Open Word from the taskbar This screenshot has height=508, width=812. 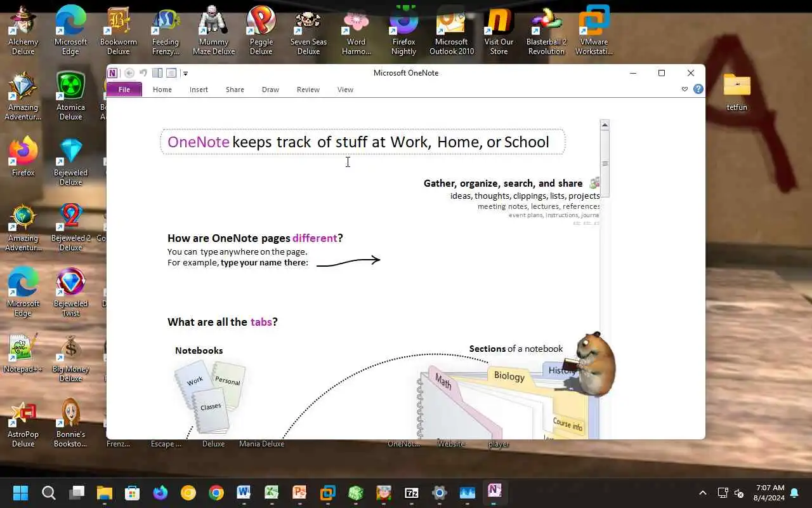pos(244,493)
